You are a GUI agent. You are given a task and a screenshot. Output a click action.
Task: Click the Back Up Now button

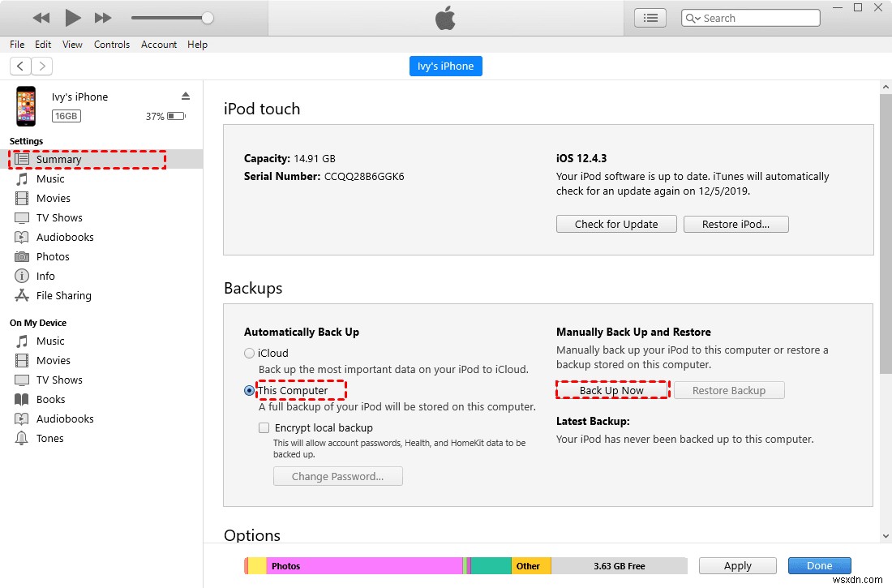612,390
